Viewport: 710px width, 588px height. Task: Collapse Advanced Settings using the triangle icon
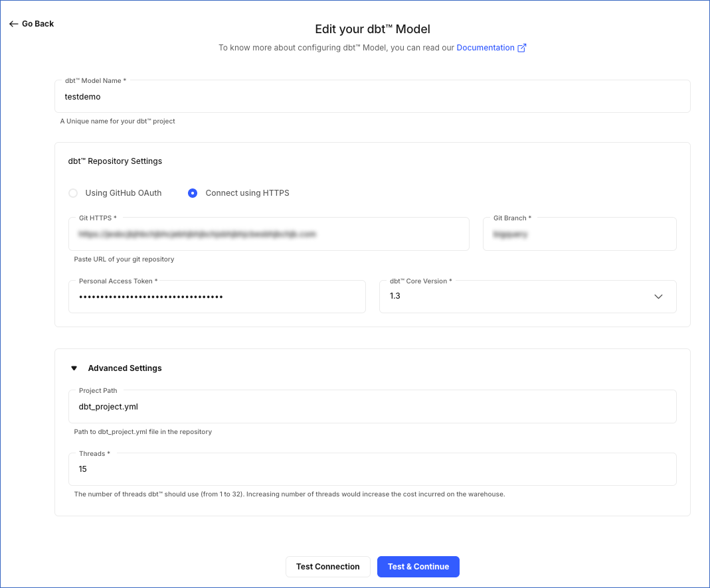[x=74, y=368]
